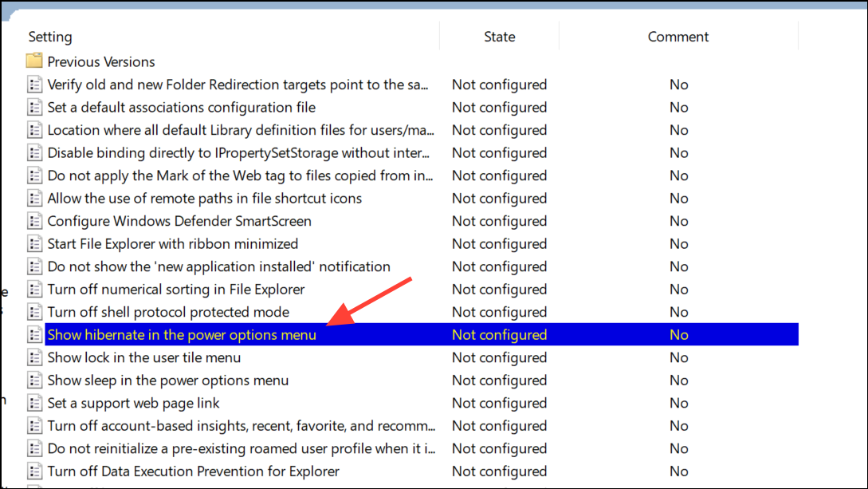Click 'Not configured' state of Turn off Data Execution Prevention
Viewport: 868px width, 489px height.
tap(499, 470)
